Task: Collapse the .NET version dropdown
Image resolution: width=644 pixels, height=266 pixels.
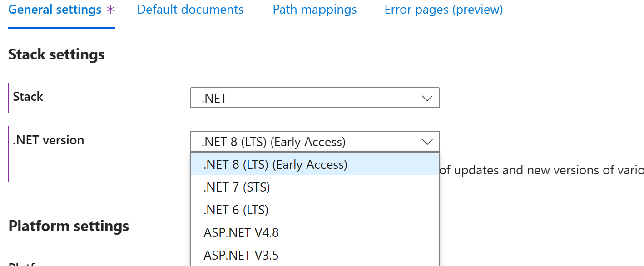Action: (x=315, y=142)
